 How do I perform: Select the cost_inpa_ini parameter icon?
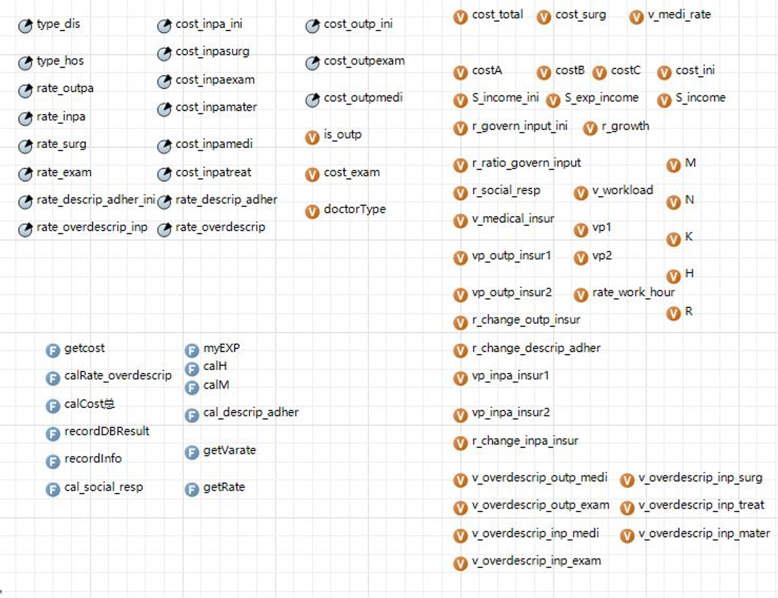point(164,24)
